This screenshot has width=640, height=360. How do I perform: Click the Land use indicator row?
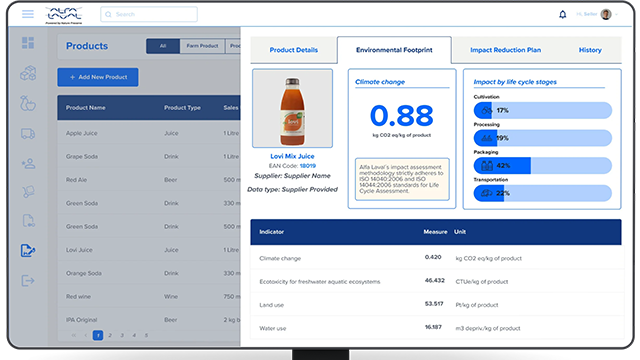437,304
